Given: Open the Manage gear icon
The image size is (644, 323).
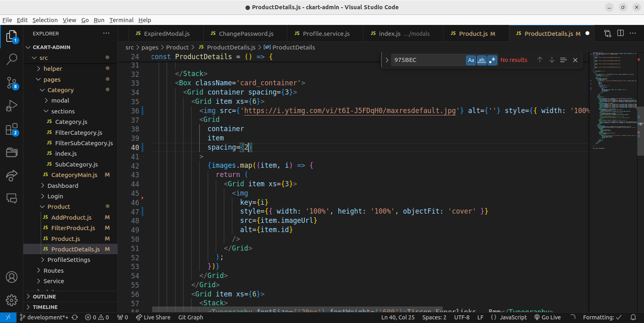Looking at the screenshot, I should coord(12,300).
